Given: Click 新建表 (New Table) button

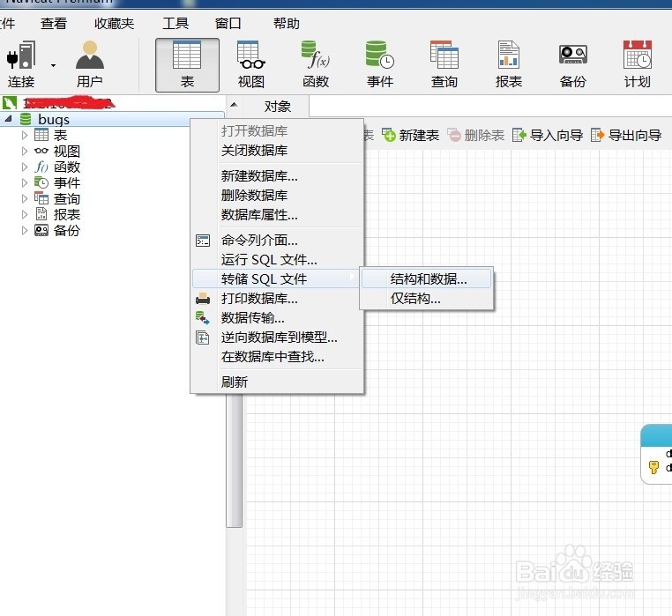Looking at the screenshot, I should 411,136.
